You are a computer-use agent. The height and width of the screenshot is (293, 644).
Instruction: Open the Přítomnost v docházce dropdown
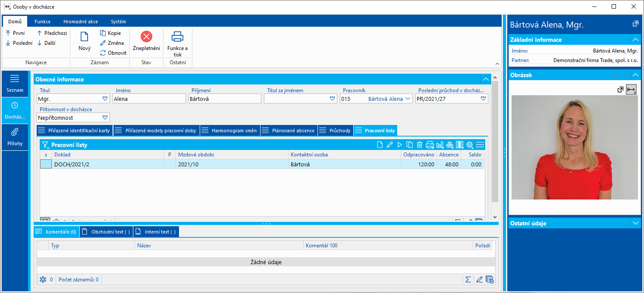click(x=105, y=118)
